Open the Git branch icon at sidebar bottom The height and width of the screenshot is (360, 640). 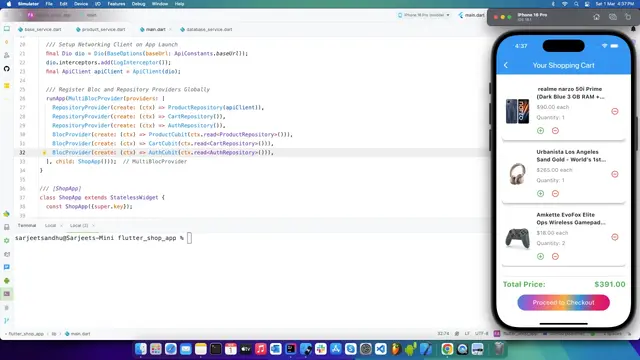pyautogui.click(x=7, y=321)
